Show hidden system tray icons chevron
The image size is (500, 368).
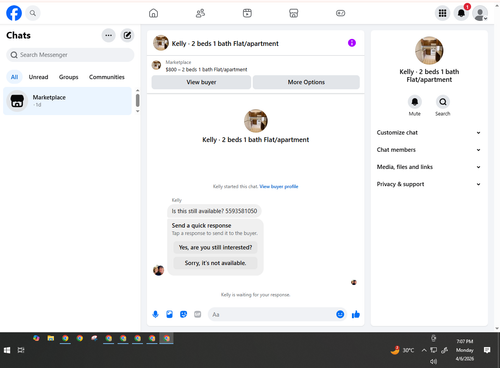coord(424,350)
